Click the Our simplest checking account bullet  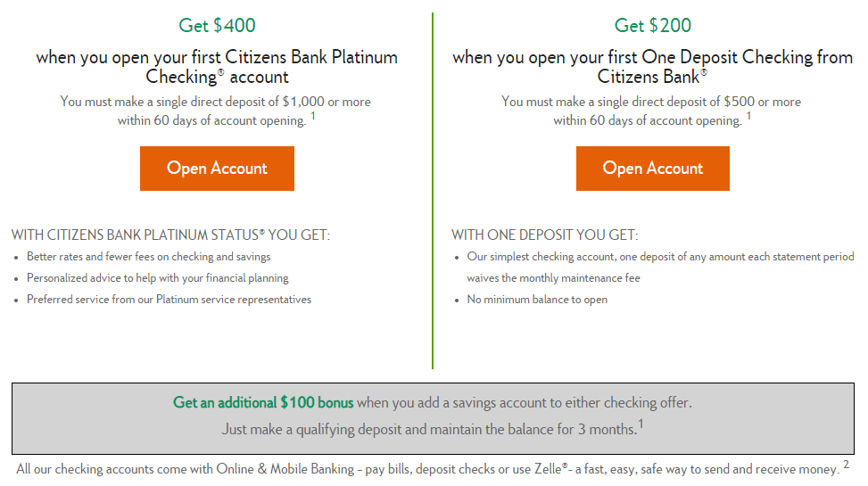[x=660, y=268]
